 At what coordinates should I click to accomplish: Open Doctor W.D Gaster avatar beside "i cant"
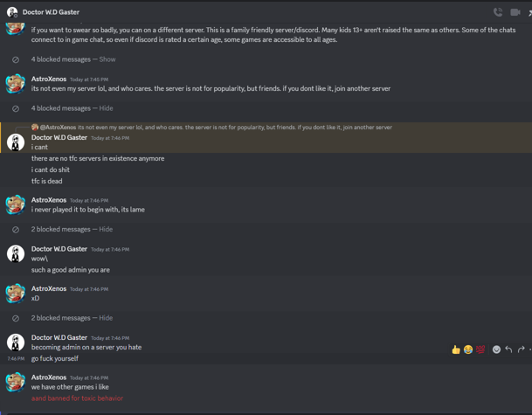[16, 142]
